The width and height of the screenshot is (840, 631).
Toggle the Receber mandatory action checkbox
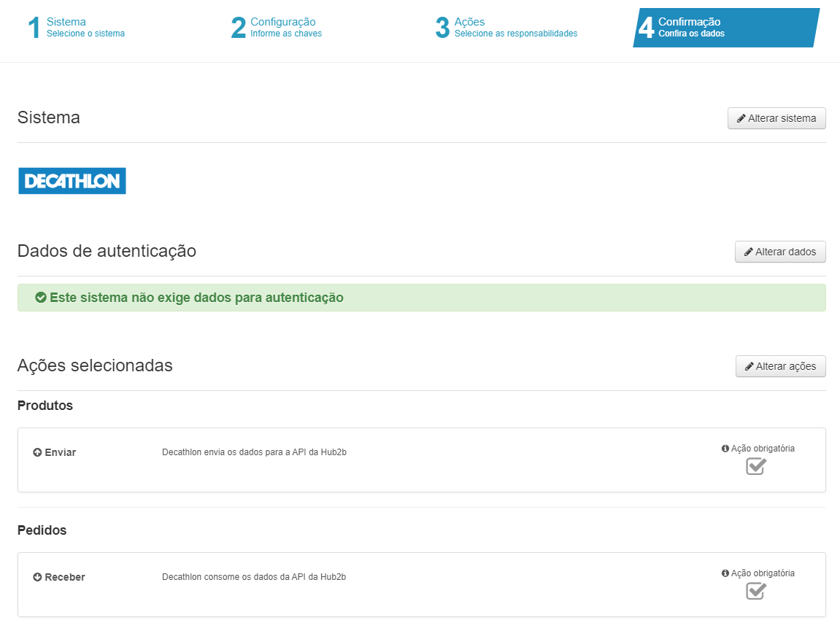pos(756,592)
